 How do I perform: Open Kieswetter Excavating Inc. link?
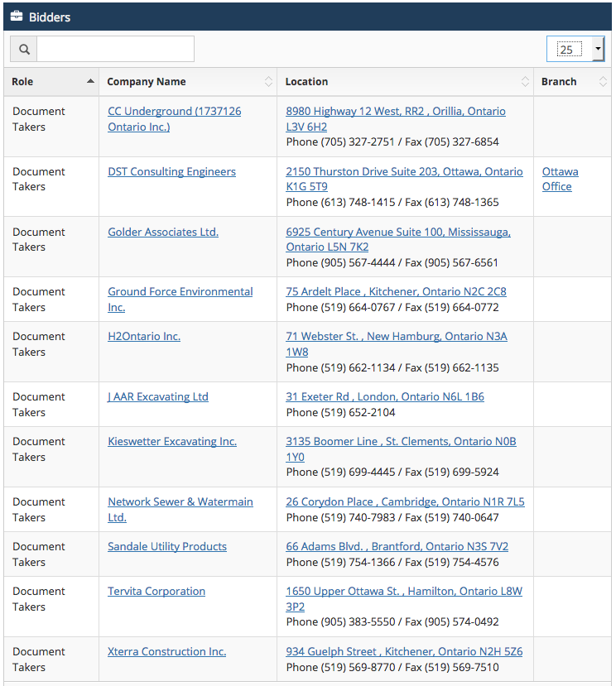[172, 441]
